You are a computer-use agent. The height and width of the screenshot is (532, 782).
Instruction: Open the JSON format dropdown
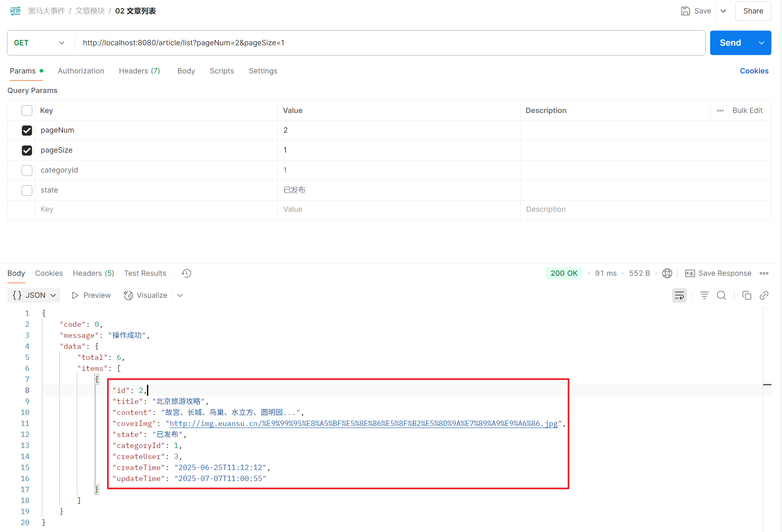34,295
